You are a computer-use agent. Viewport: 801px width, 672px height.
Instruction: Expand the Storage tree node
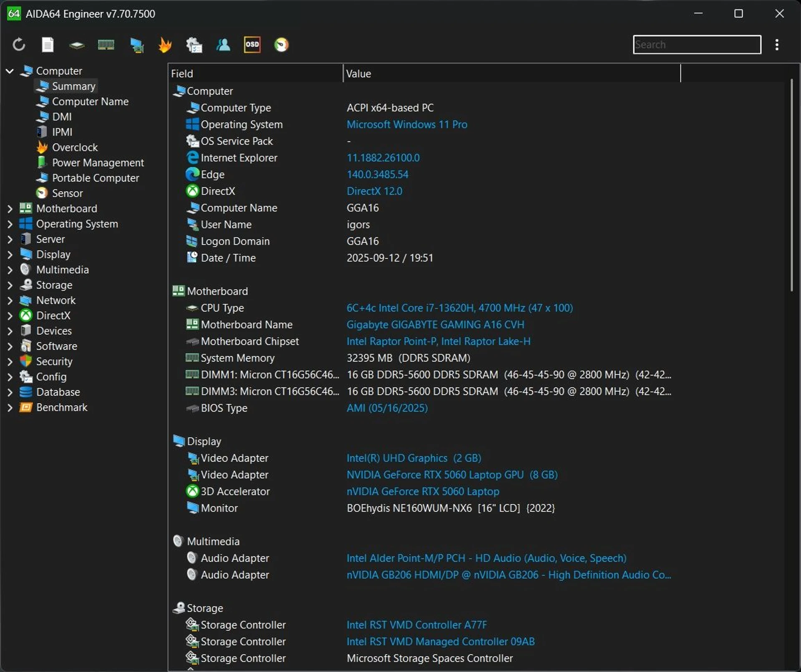10,285
